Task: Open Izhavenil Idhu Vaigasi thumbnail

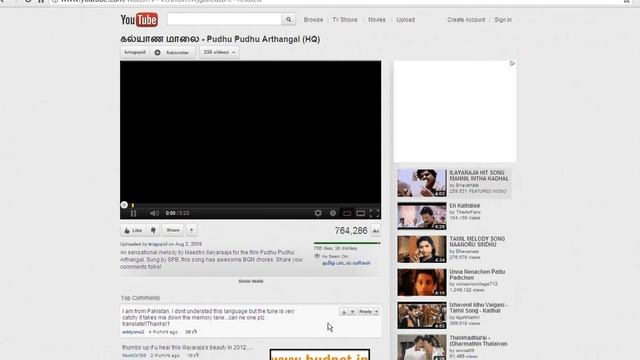Action: 422,316
